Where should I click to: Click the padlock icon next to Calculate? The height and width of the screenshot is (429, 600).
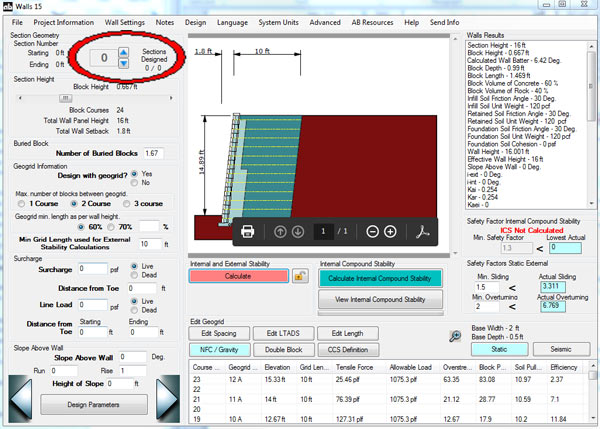300,276
